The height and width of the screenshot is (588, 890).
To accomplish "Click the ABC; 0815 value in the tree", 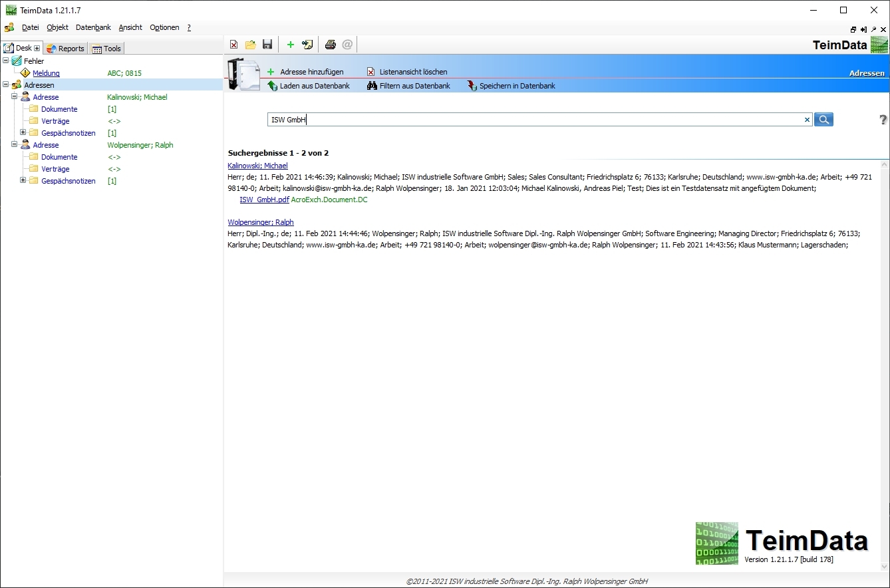I will [x=124, y=73].
